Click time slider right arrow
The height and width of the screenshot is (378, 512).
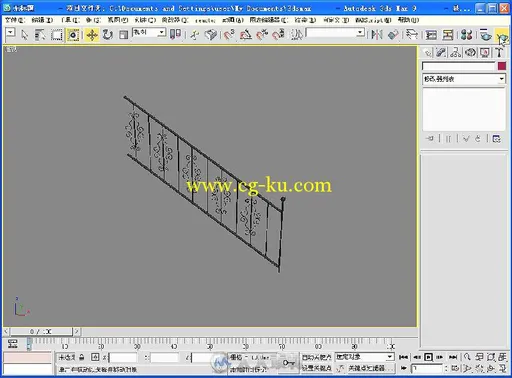[77, 331]
